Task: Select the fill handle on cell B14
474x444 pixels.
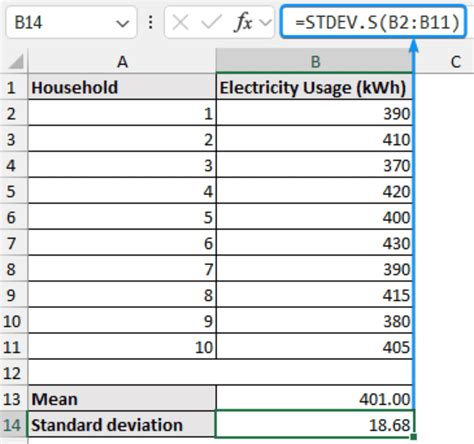Action: tap(414, 436)
